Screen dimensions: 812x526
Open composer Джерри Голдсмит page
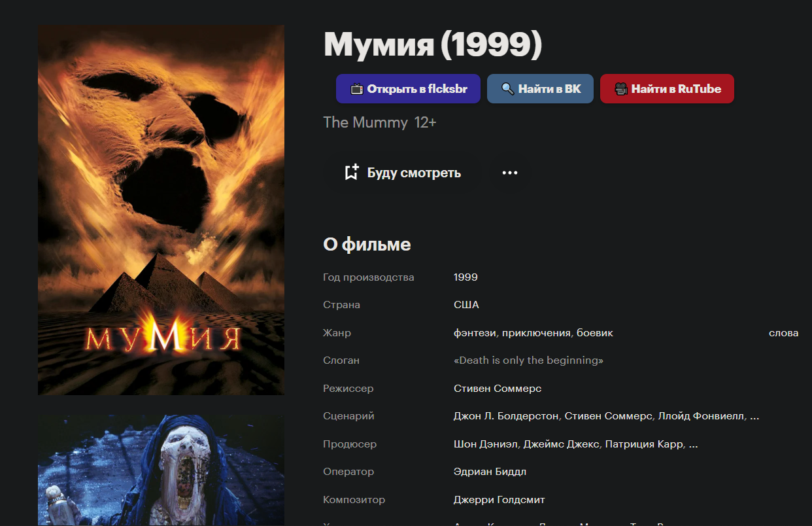[x=499, y=500]
